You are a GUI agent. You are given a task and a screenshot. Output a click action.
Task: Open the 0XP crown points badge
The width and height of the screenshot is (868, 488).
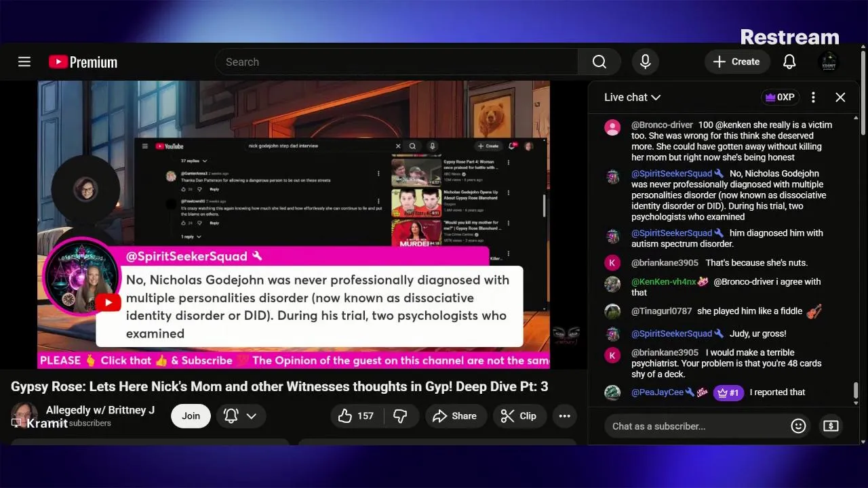click(x=780, y=97)
